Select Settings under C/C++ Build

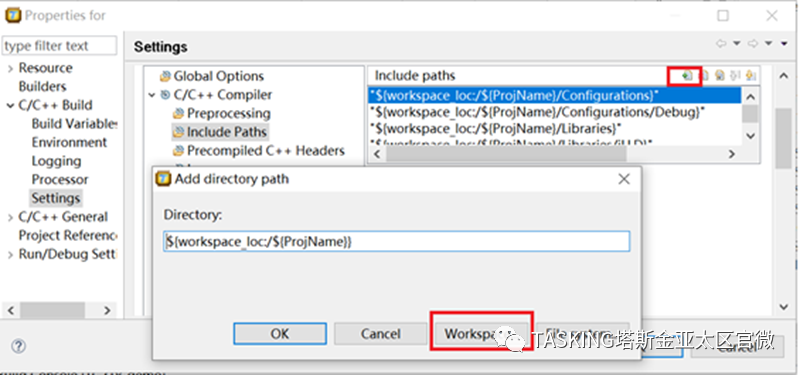pos(56,198)
